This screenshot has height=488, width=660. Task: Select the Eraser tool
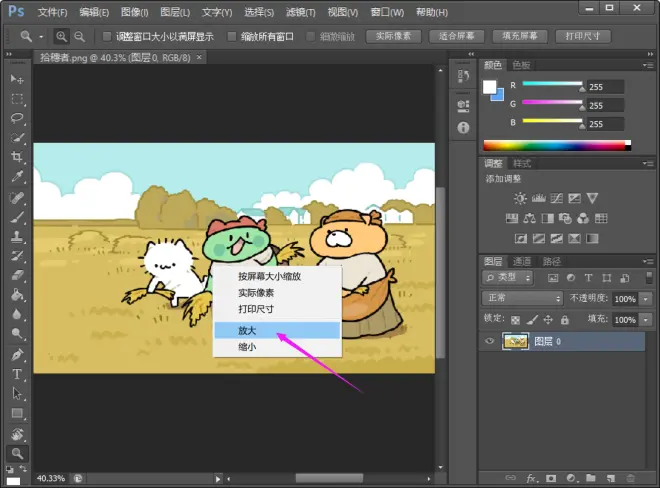pyautogui.click(x=17, y=275)
